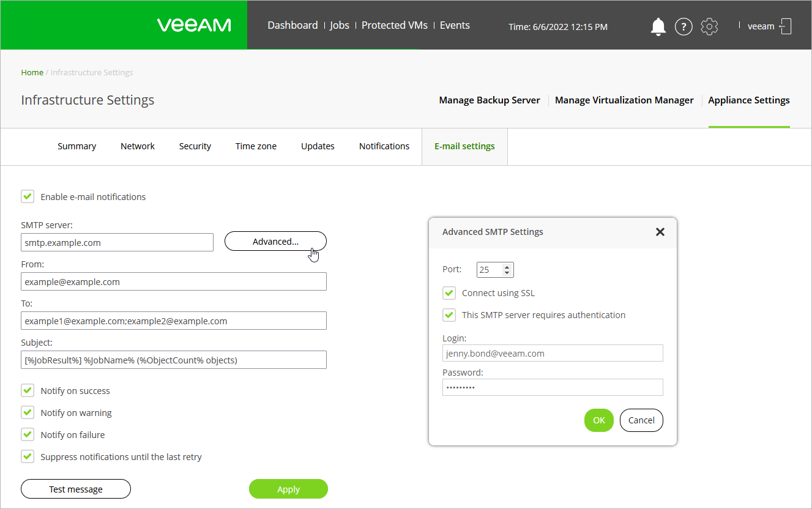Click the To recipients input field
The image size is (812, 509).
pyautogui.click(x=174, y=321)
